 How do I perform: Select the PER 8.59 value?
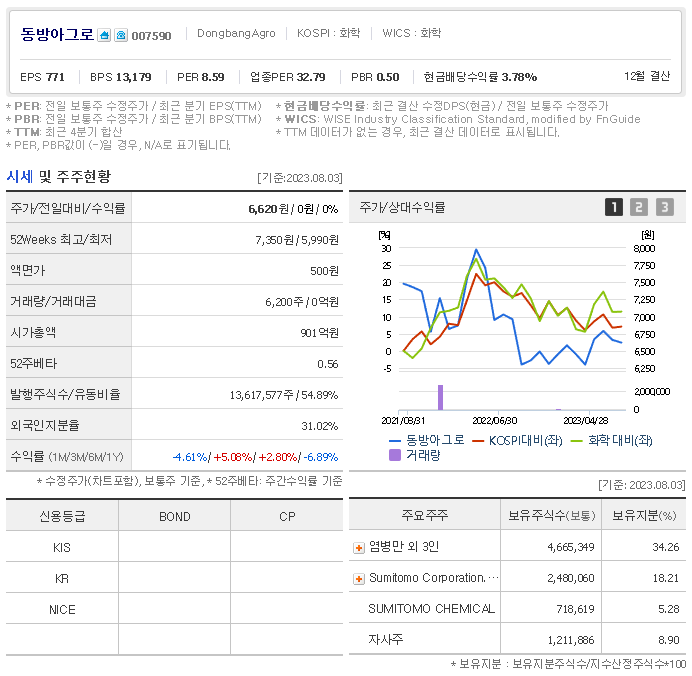pos(200,77)
